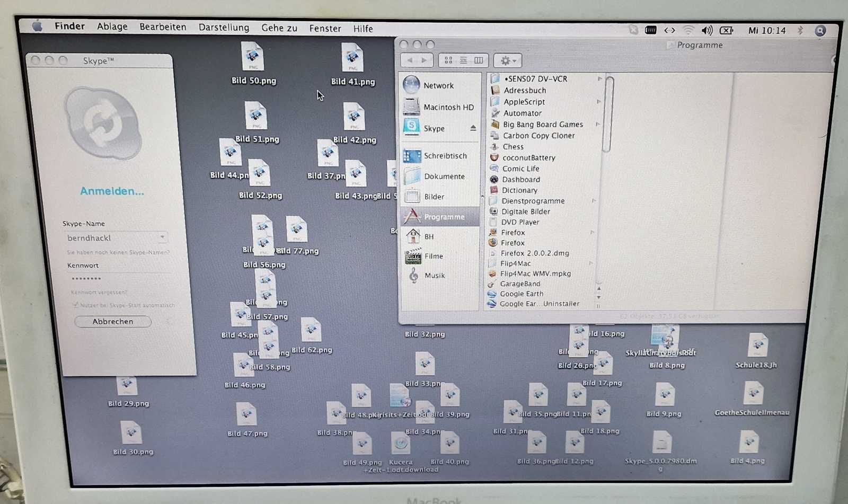Select Bilder in Finder sidebar
Viewport: 848px width, 504px height.
[440, 197]
